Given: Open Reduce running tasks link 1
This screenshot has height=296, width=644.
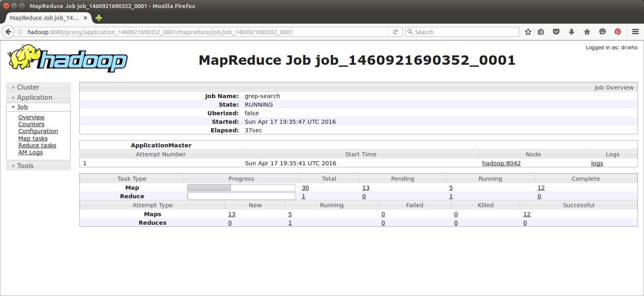Looking at the screenshot, I should click(x=451, y=196).
